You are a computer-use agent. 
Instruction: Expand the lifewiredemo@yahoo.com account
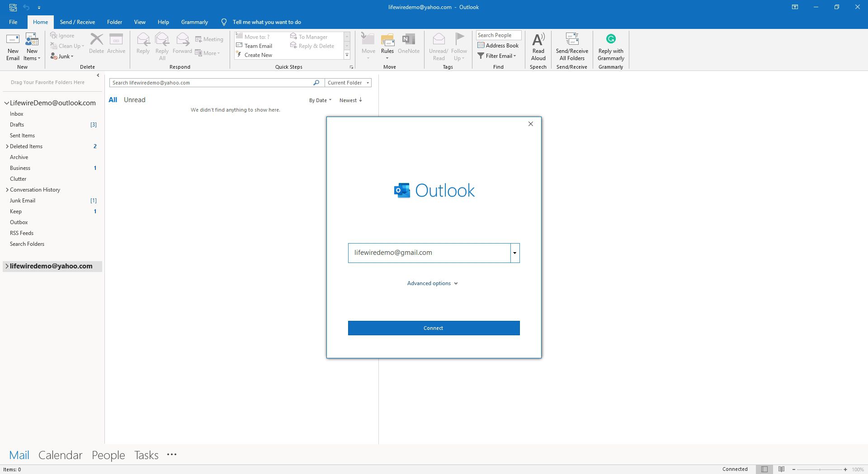pyautogui.click(x=7, y=267)
